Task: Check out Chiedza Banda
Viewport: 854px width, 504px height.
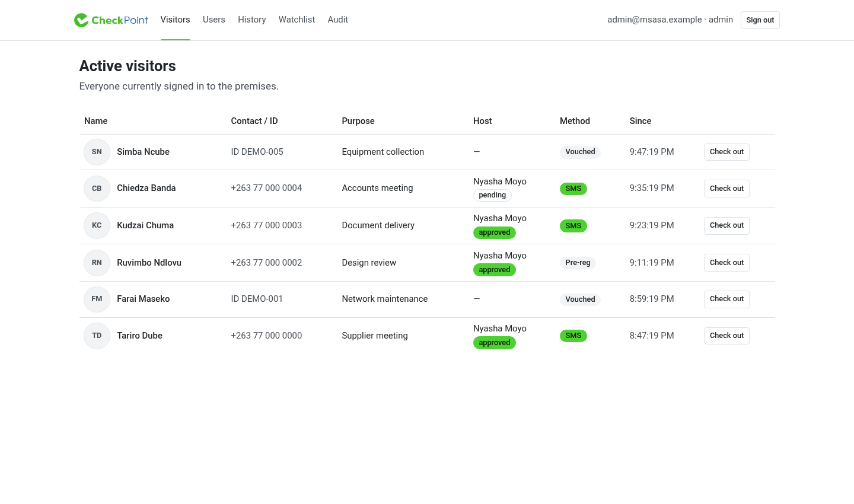Action: pos(726,189)
